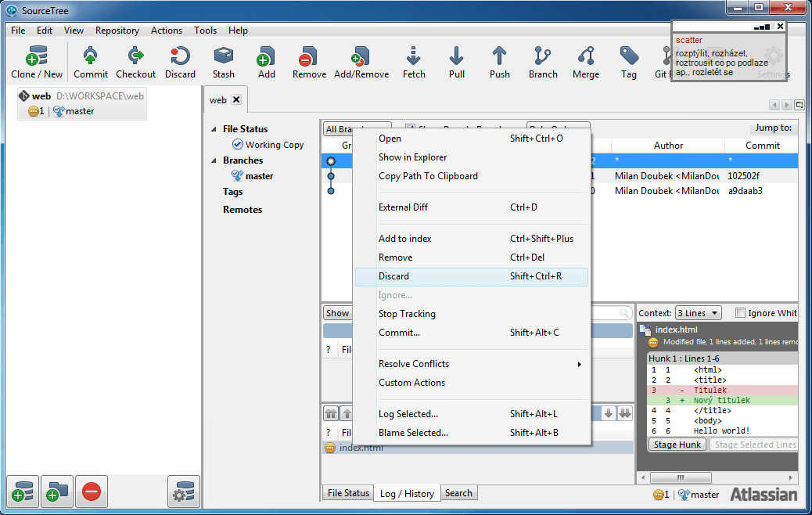Select 'Stop Tracking' in context menu
This screenshot has width=812, height=515.
click(472, 314)
